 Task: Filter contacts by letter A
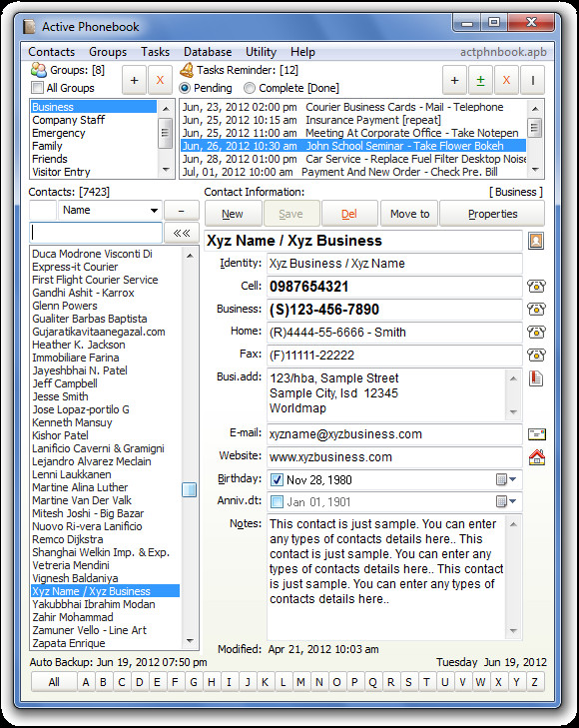tap(86, 682)
